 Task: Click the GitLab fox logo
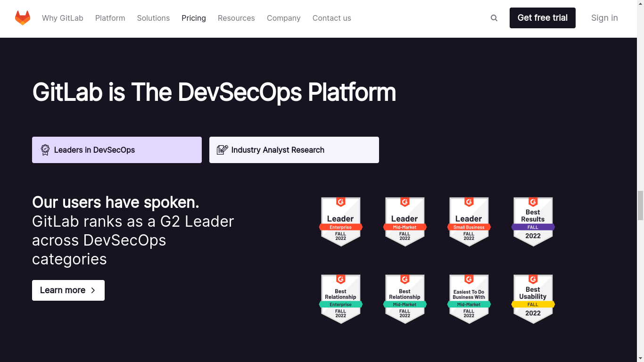pos(23,18)
